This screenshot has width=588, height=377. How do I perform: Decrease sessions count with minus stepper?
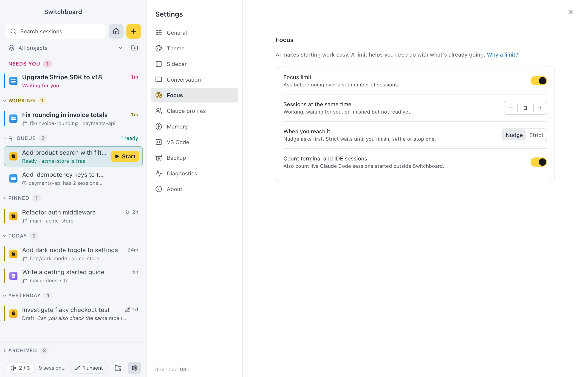point(511,108)
